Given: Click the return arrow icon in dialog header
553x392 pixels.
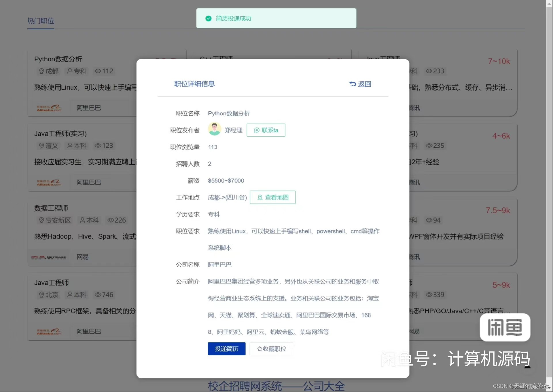Looking at the screenshot, I should point(353,84).
